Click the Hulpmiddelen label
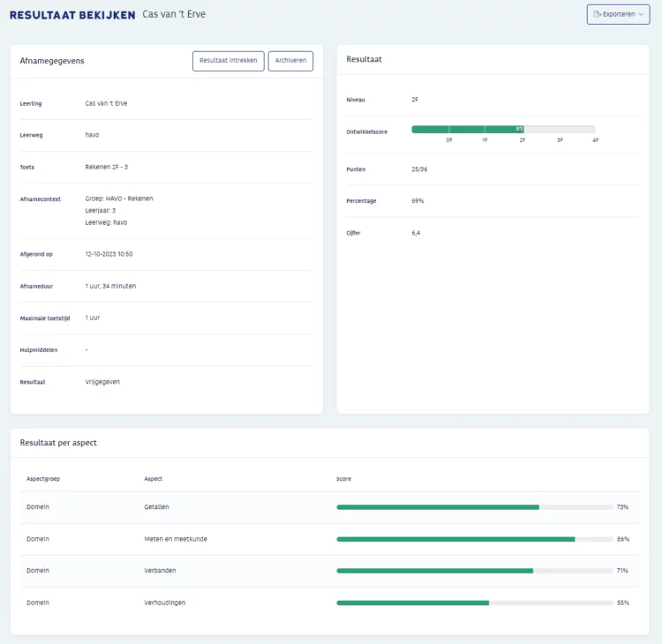The image size is (662, 644). click(x=39, y=350)
